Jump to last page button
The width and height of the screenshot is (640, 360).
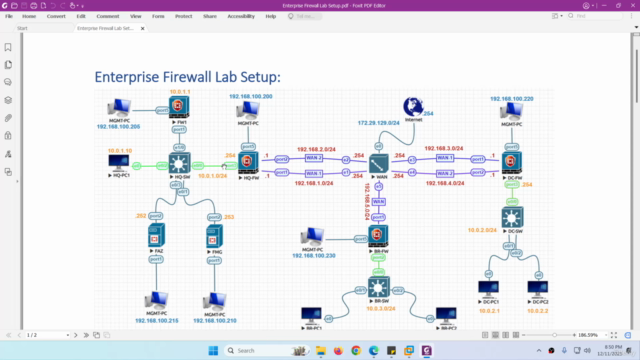86,335
